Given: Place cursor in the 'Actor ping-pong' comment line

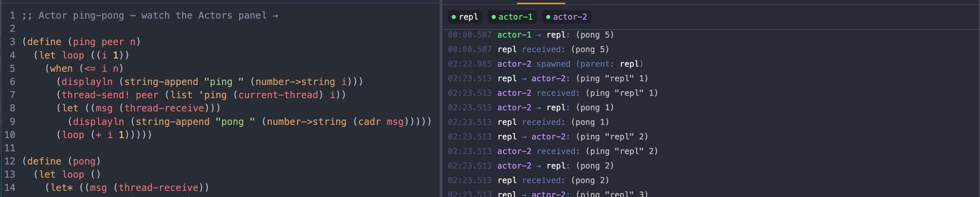Looking at the screenshot, I should point(150,16).
